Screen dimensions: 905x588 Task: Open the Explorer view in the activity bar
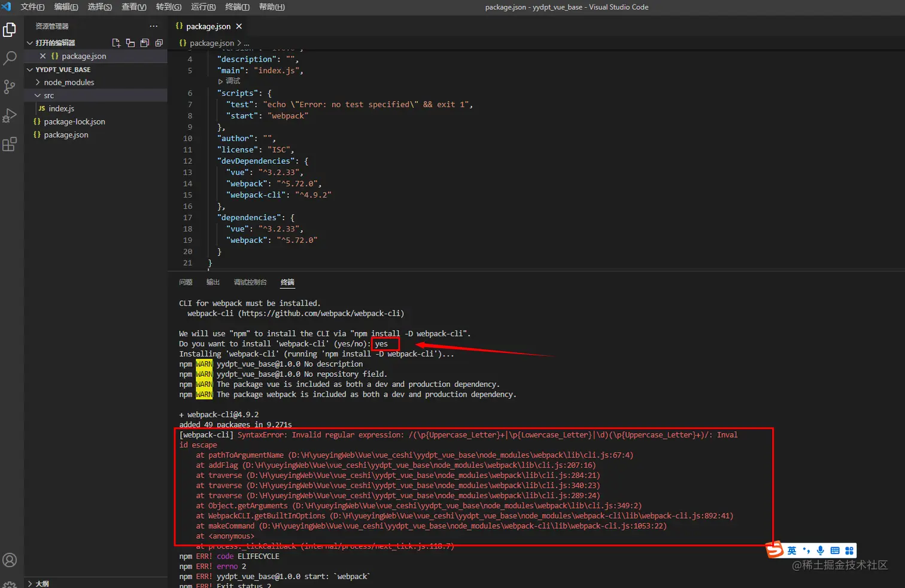(x=10, y=29)
